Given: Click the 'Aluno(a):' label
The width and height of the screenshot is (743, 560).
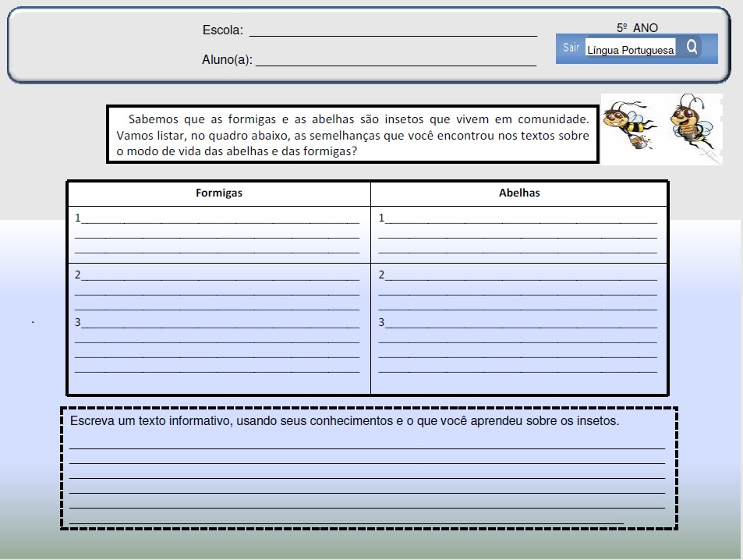Looking at the screenshot, I should coord(227,60).
